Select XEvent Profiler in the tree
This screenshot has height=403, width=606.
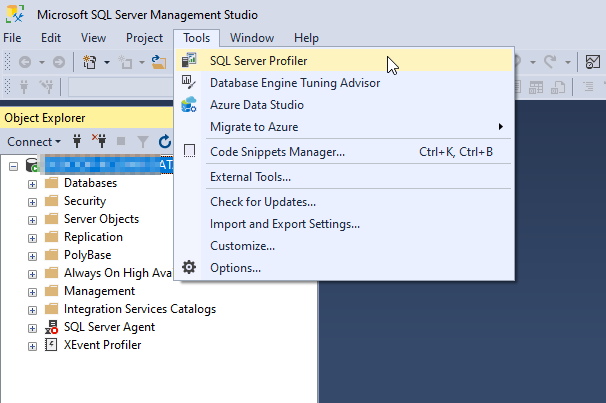point(102,346)
